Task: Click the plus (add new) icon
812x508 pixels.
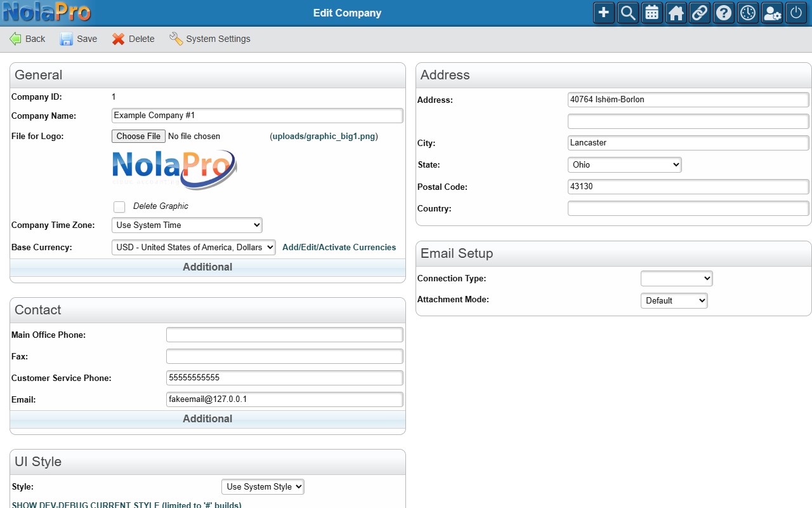Action: [x=604, y=13]
